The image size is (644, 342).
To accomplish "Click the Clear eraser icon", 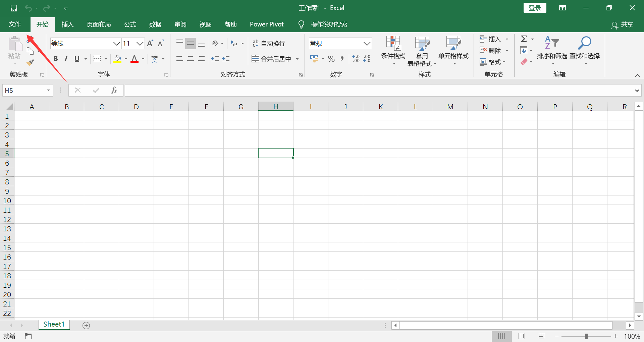I will click(524, 62).
